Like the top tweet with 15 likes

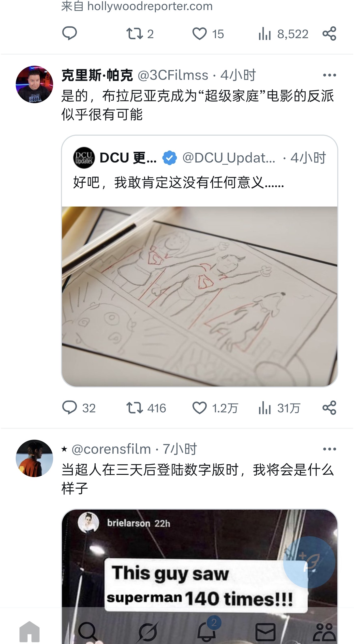pyautogui.click(x=199, y=33)
